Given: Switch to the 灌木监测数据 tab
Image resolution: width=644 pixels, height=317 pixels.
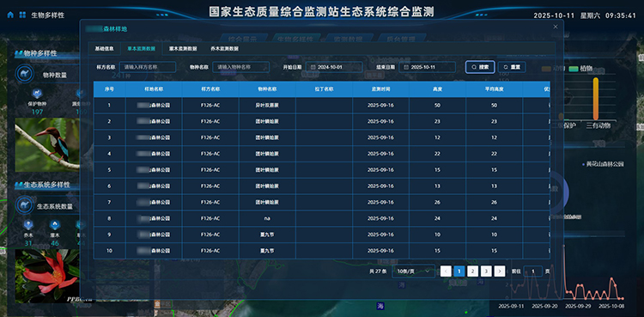Looking at the screenshot, I should tap(183, 48).
